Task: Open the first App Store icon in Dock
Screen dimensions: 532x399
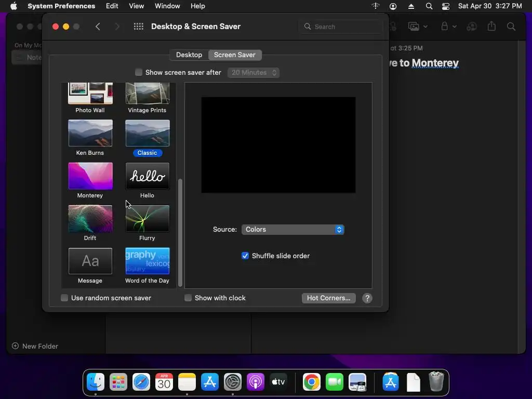Action: [x=210, y=382]
